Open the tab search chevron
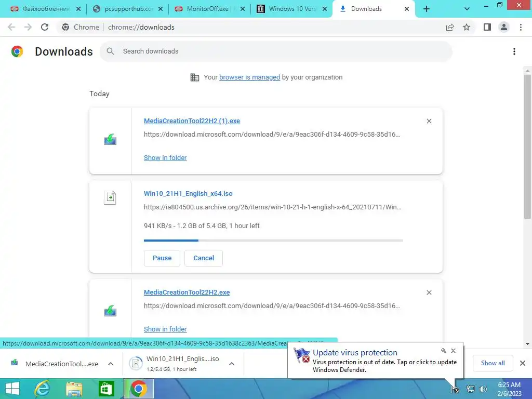532x399 pixels. pos(467,9)
